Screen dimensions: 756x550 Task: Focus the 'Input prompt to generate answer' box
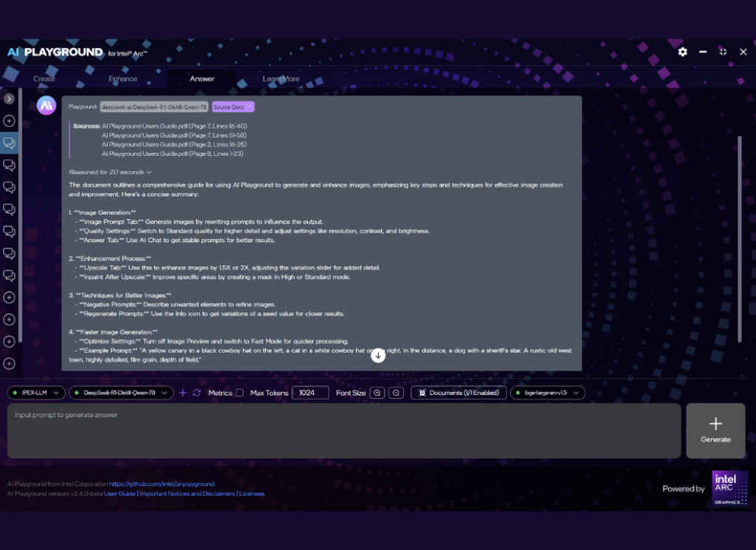(x=344, y=430)
